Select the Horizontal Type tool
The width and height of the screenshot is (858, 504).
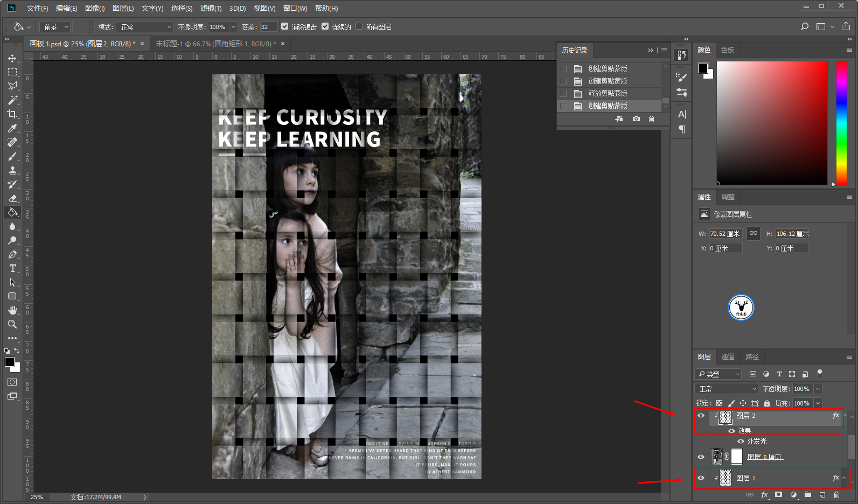[x=12, y=268]
